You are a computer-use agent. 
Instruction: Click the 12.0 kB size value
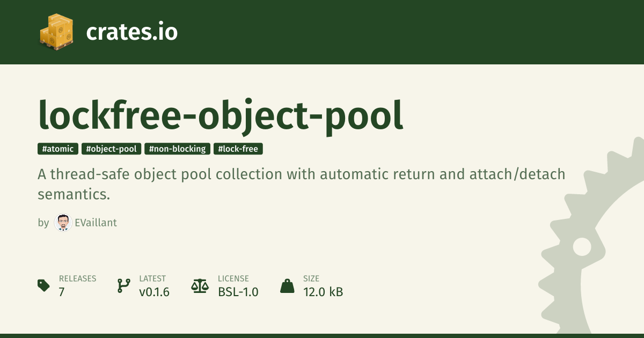pos(323,292)
